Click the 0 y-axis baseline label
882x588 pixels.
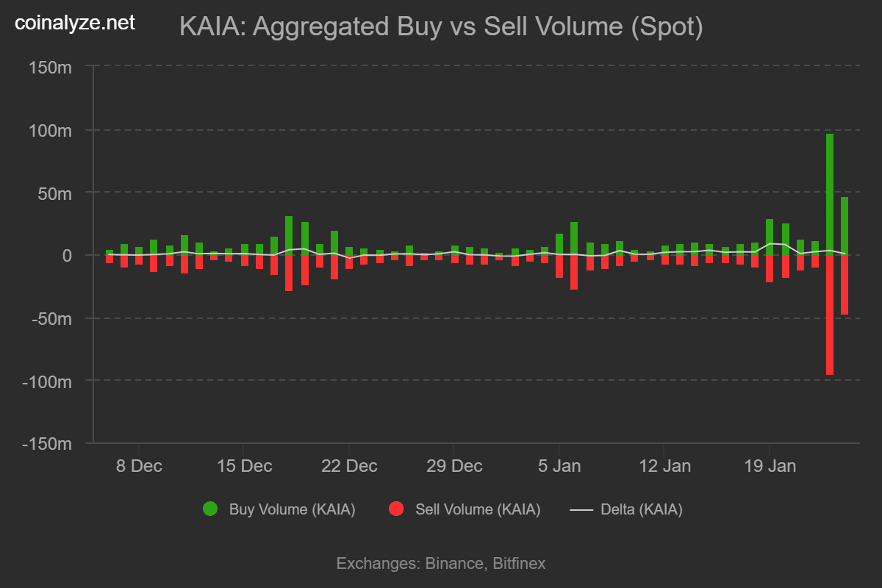click(x=66, y=256)
